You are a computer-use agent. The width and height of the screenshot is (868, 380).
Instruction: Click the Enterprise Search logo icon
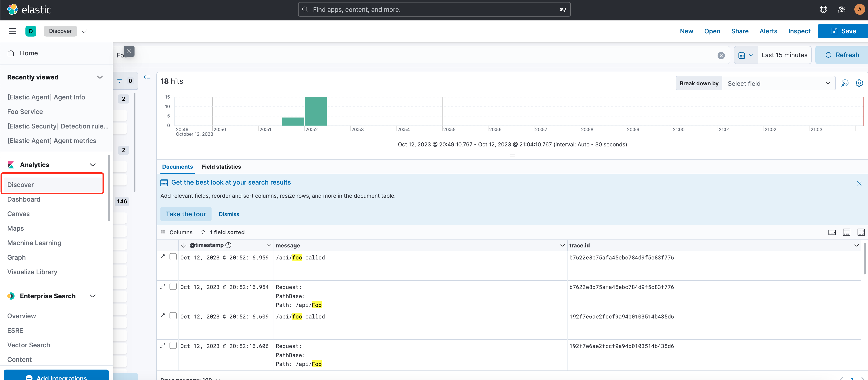pyautogui.click(x=11, y=296)
